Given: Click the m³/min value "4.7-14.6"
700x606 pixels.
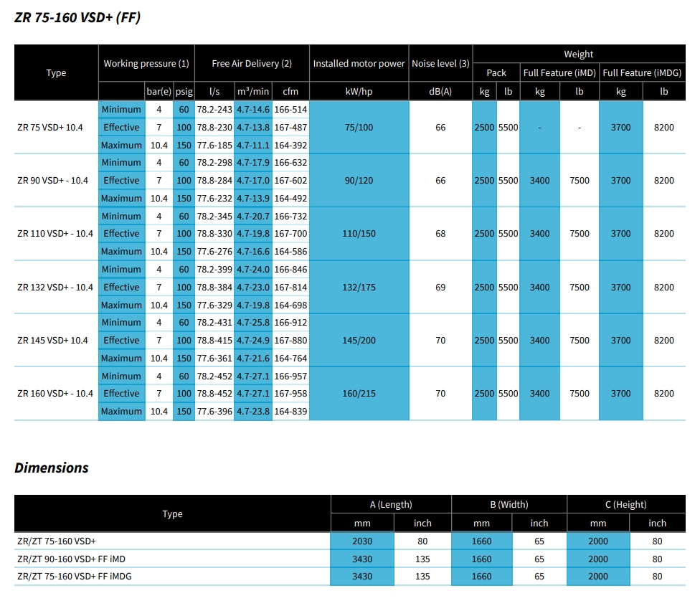Looking at the screenshot, I should point(253,109).
